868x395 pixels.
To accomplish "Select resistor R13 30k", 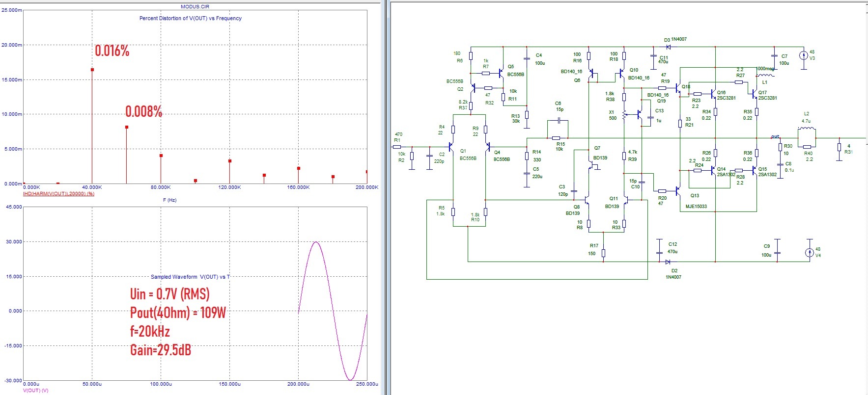I will (x=527, y=115).
